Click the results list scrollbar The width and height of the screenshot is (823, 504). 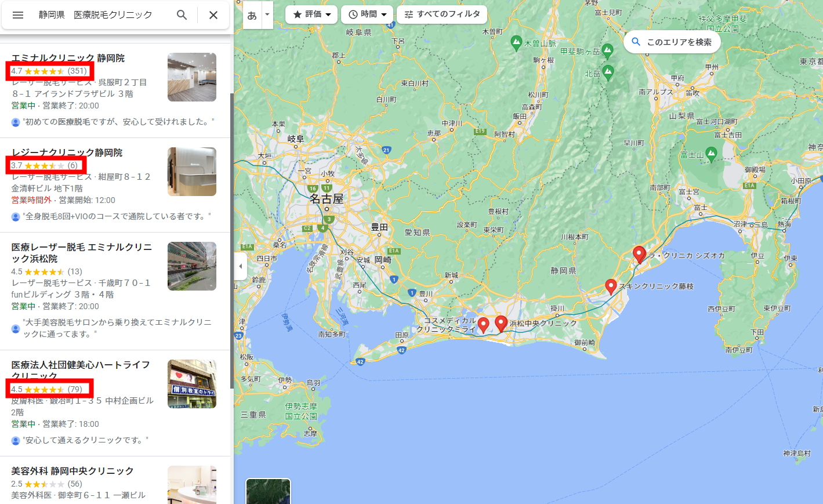(x=232, y=241)
